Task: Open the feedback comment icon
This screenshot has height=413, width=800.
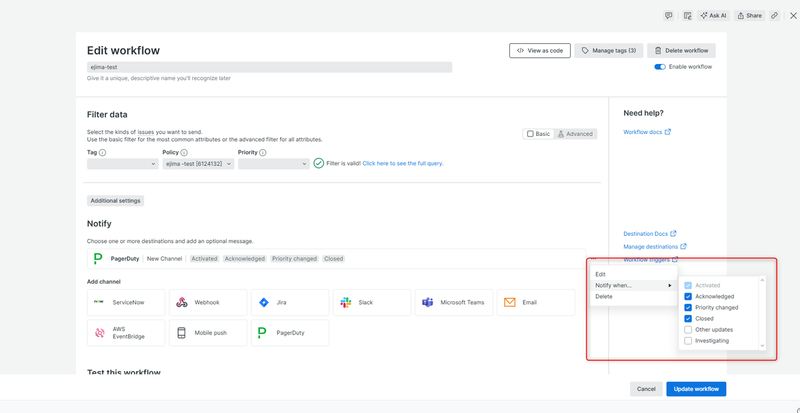Action: [668, 16]
